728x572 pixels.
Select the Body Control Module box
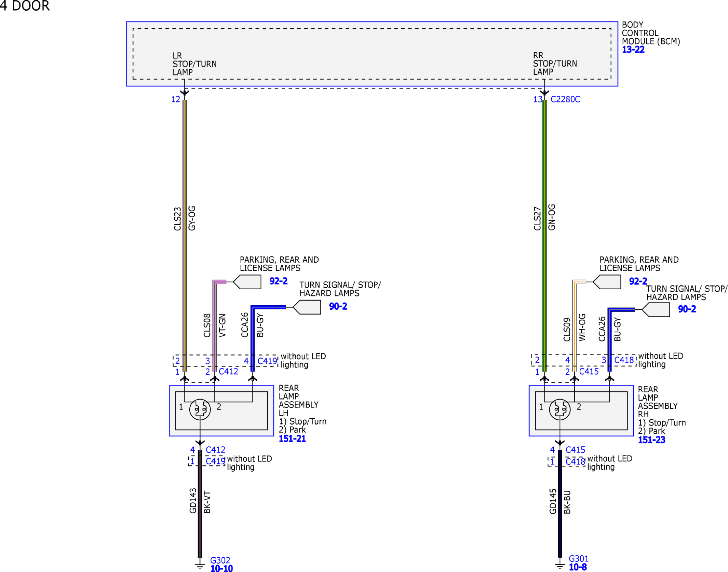click(x=372, y=54)
